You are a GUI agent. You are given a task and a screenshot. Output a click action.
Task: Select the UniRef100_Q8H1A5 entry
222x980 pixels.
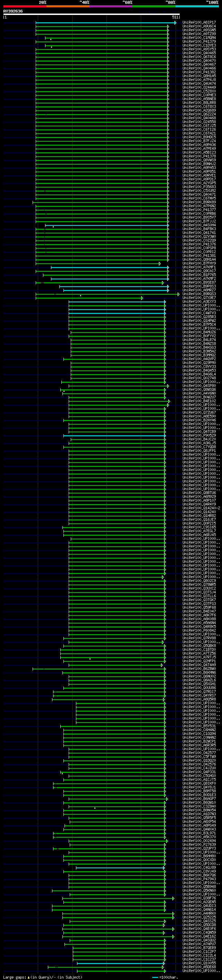coord(199,76)
